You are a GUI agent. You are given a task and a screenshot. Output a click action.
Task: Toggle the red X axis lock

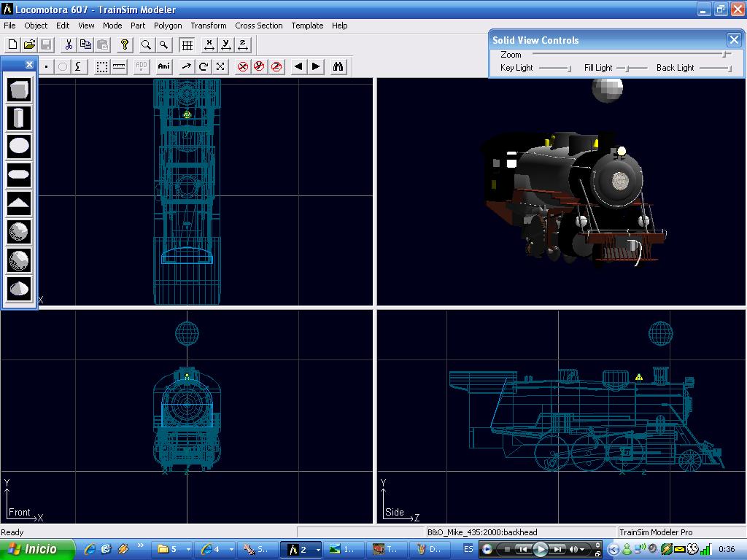coord(243,66)
